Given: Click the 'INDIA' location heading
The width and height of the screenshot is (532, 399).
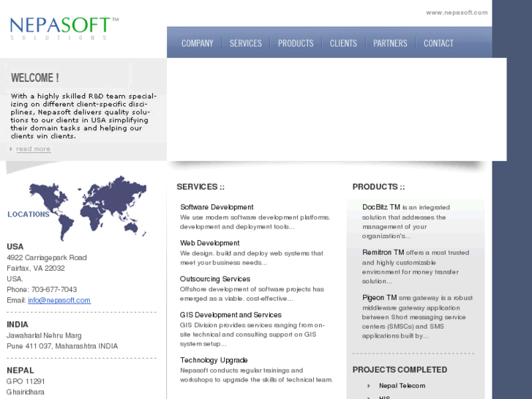Looking at the screenshot, I should (x=18, y=324).
